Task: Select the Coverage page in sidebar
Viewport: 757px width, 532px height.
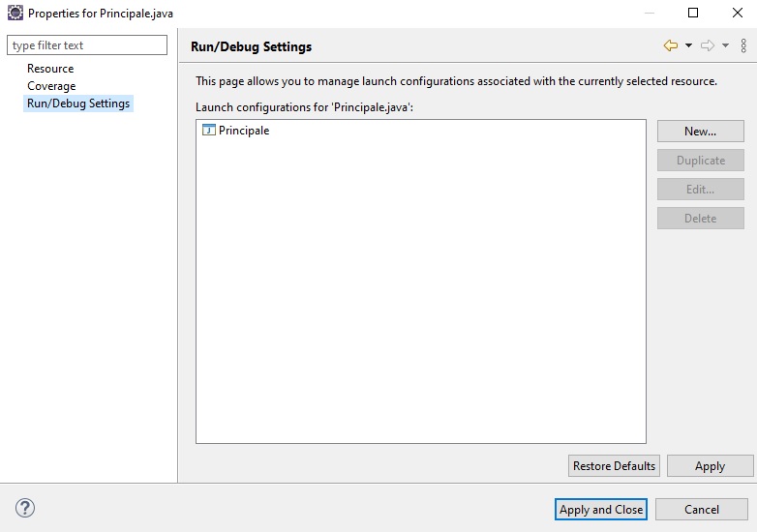Action: coord(51,86)
